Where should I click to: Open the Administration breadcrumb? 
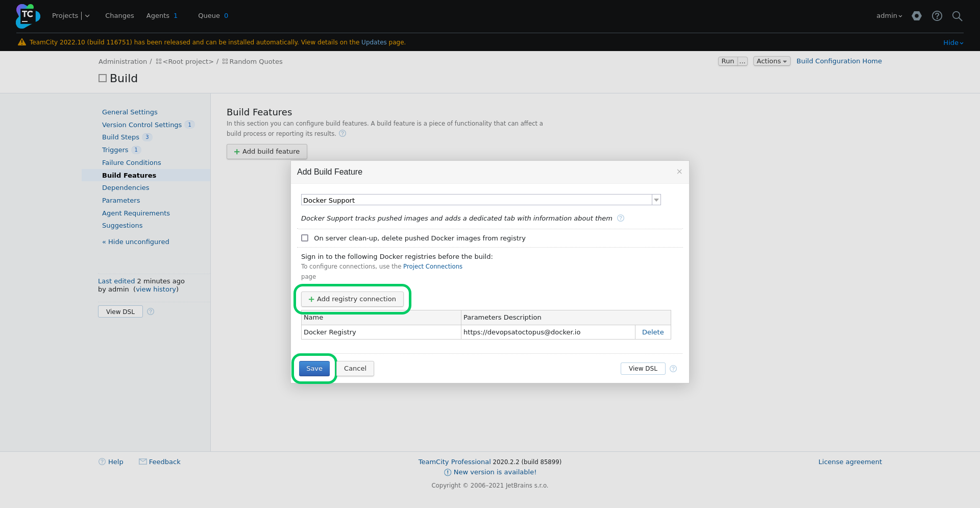pyautogui.click(x=122, y=61)
